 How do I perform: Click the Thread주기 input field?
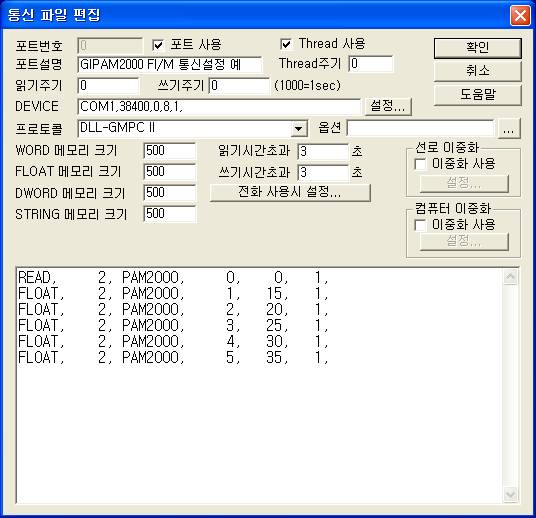(x=371, y=64)
